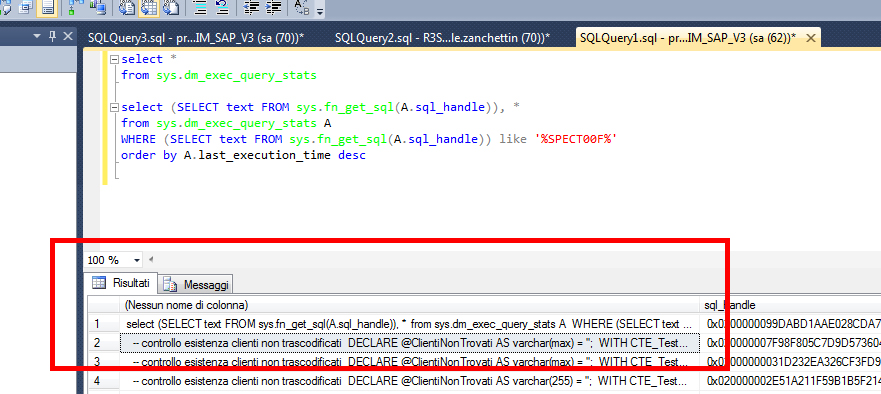The height and width of the screenshot is (394, 881).
Task: Select results grid row header 3
Action: [x=104, y=362]
